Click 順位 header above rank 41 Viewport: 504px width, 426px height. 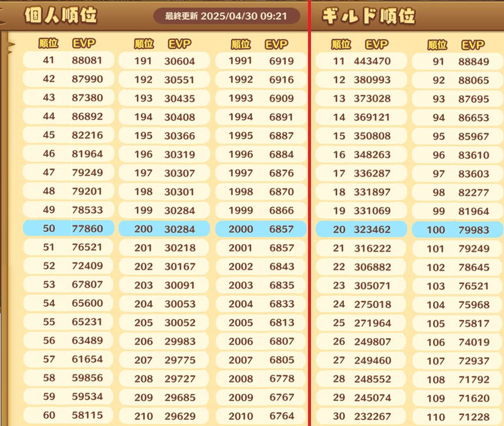tap(49, 43)
